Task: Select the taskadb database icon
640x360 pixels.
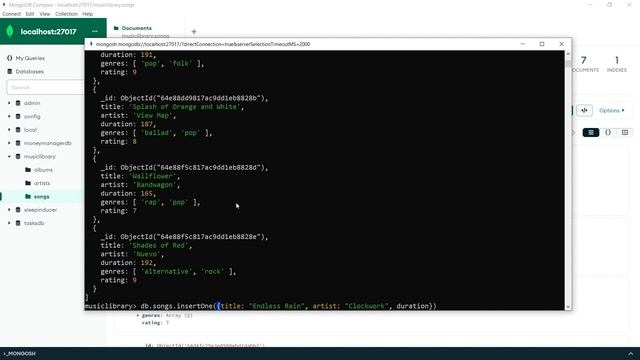Action: (x=18, y=223)
